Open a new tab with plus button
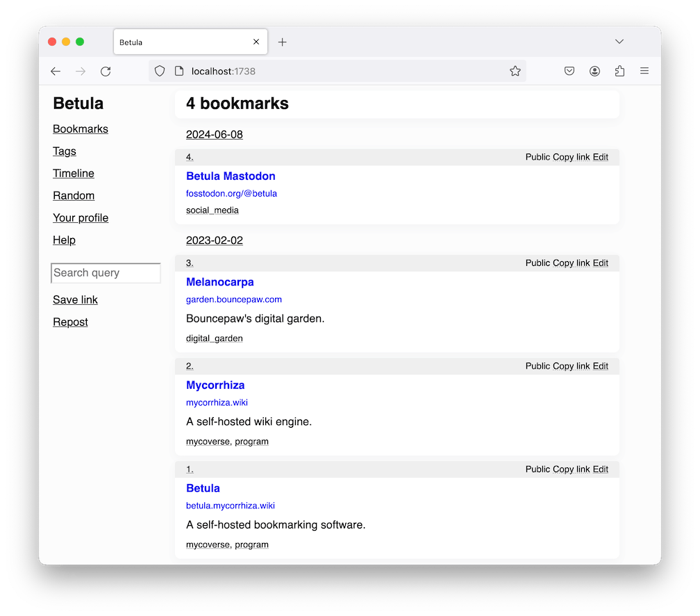Screen dimensions: 700x616 coord(282,42)
